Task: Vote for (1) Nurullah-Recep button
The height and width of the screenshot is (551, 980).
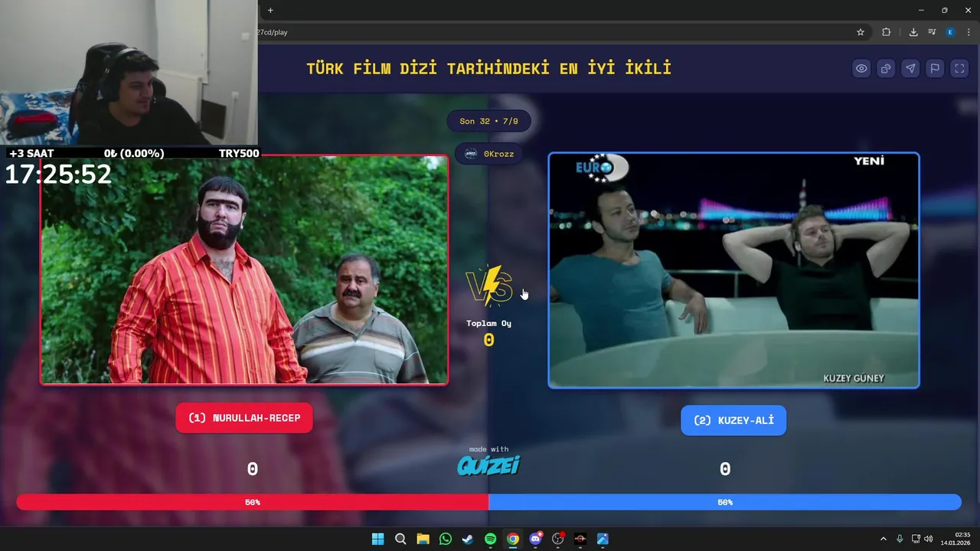Action: point(244,418)
